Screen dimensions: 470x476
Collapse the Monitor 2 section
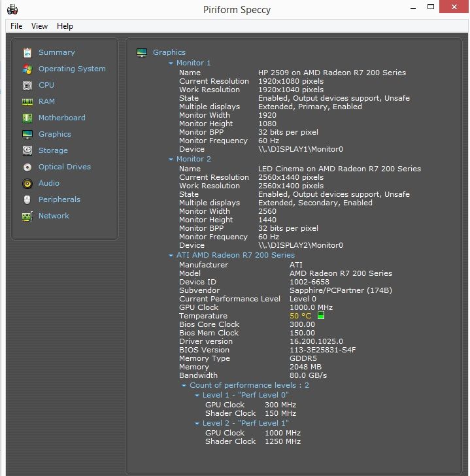click(x=171, y=160)
